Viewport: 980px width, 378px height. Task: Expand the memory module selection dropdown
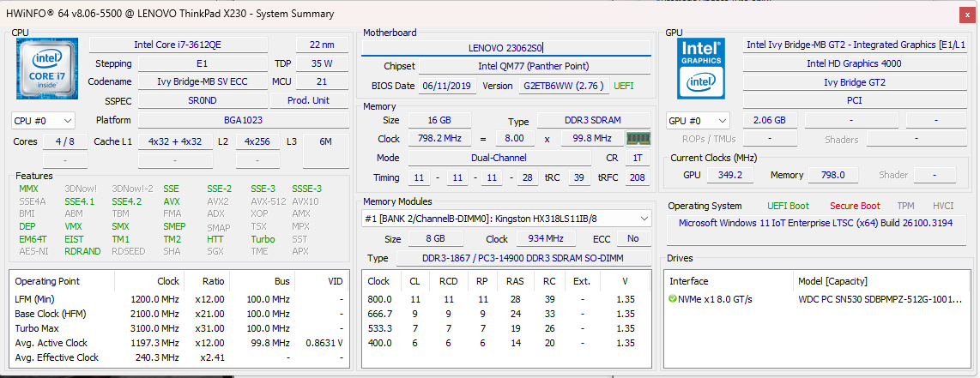point(507,219)
